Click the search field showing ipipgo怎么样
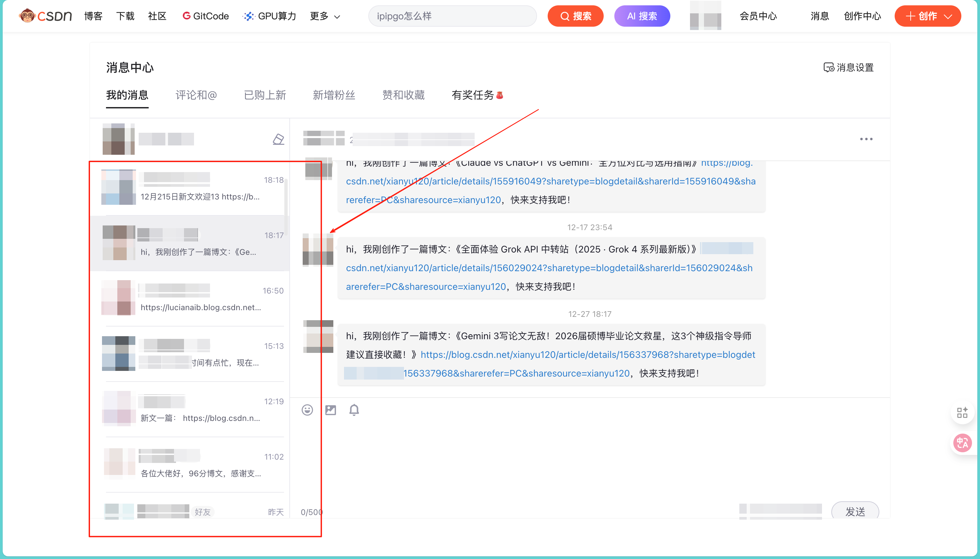This screenshot has width=980, height=559. pos(452,16)
